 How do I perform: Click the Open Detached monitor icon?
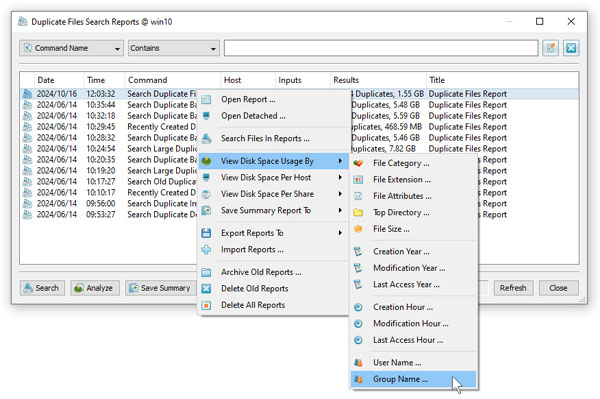click(x=206, y=116)
